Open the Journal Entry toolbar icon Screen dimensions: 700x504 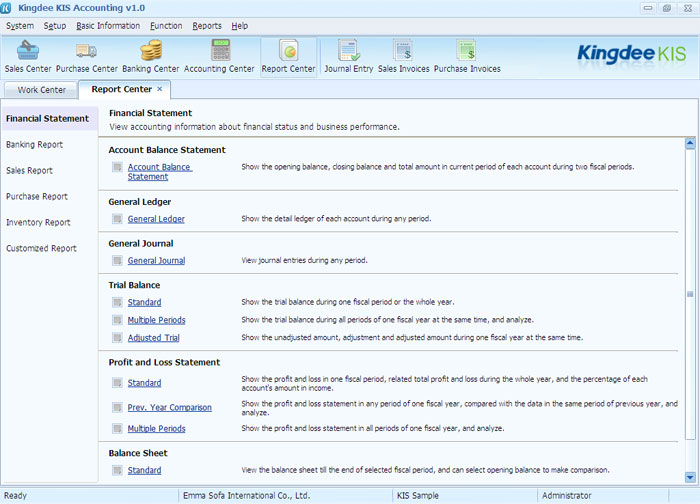(349, 50)
